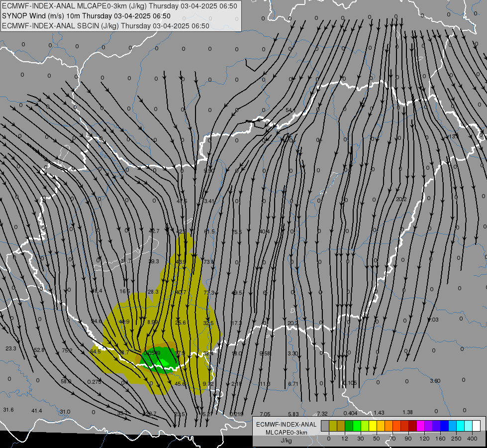Click the dark red swatch in the color legend
The height and width of the screenshot is (448, 487).
click(x=412, y=426)
